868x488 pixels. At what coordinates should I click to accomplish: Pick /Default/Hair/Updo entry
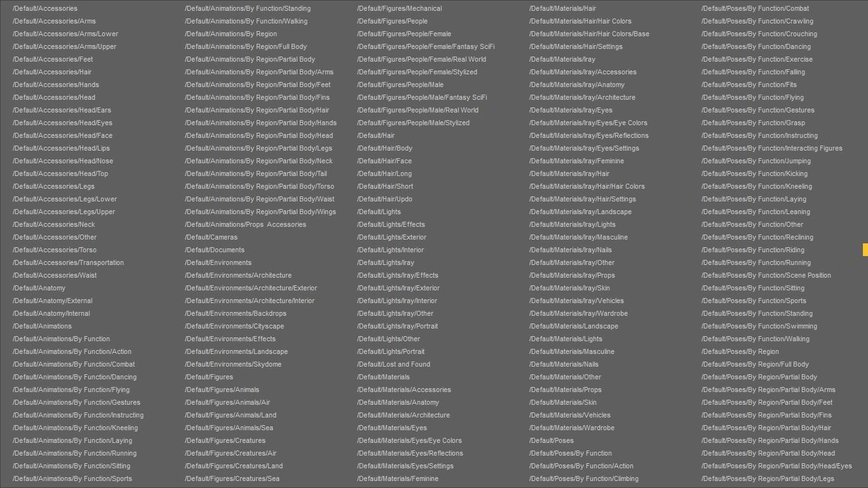tap(384, 199)
